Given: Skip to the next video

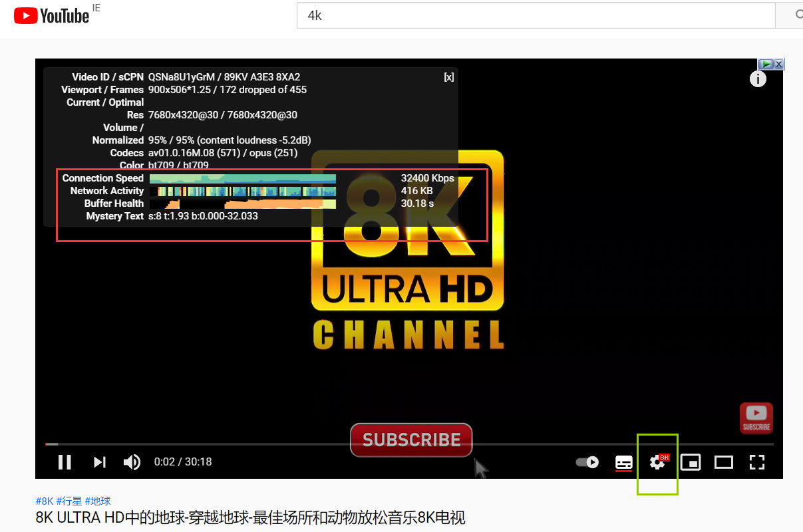Looking at the screenshot, I should pyautogui.click(x=100, y=462).
